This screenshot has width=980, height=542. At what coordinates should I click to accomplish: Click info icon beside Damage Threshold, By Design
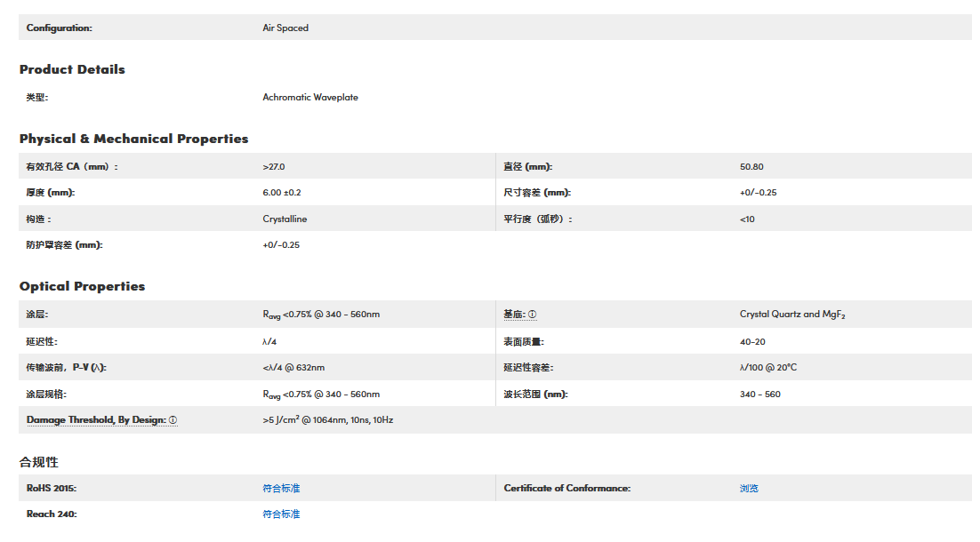(x=173, y=420)
